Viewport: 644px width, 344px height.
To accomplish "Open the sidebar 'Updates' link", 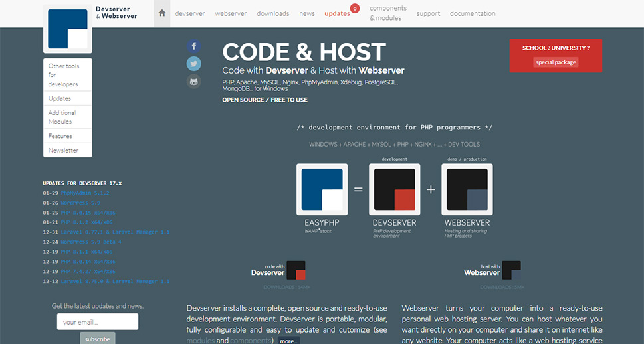I will (68, 98).
